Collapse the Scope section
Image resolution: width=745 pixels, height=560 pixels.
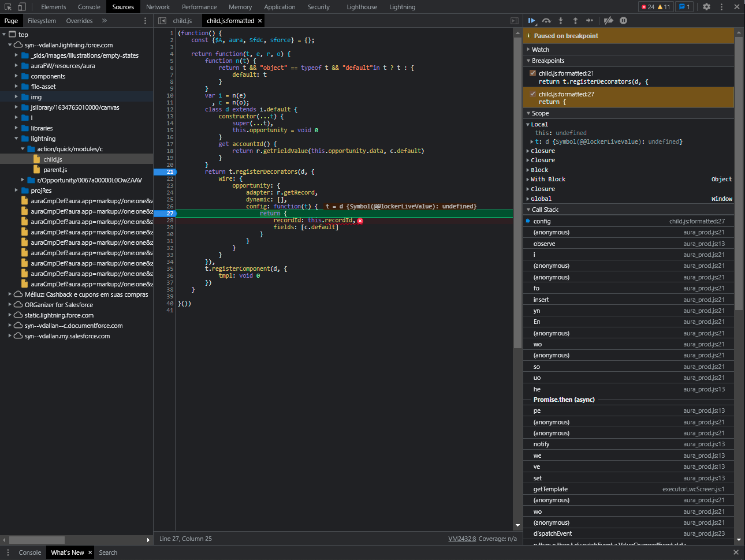[x=628, y=113]
